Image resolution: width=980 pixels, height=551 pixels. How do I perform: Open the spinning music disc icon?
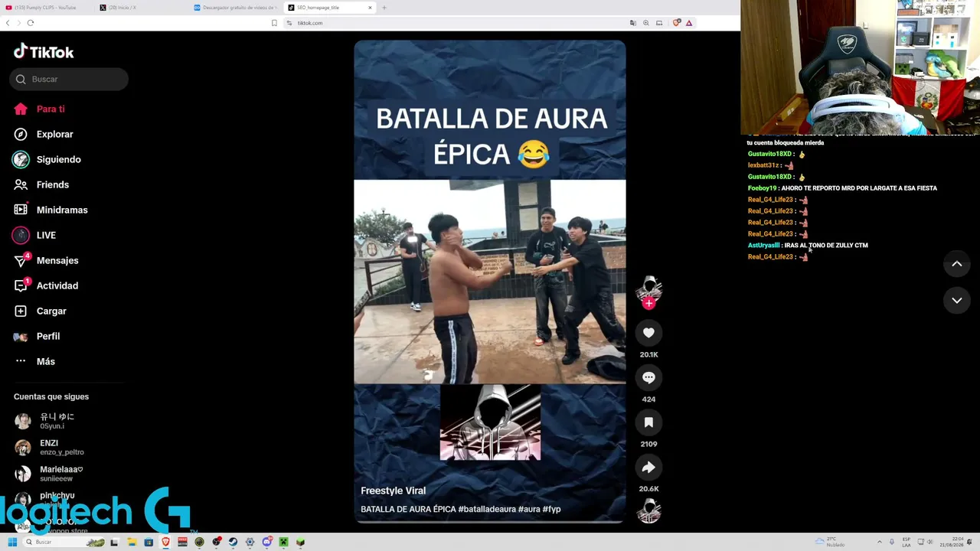point(648,510)
